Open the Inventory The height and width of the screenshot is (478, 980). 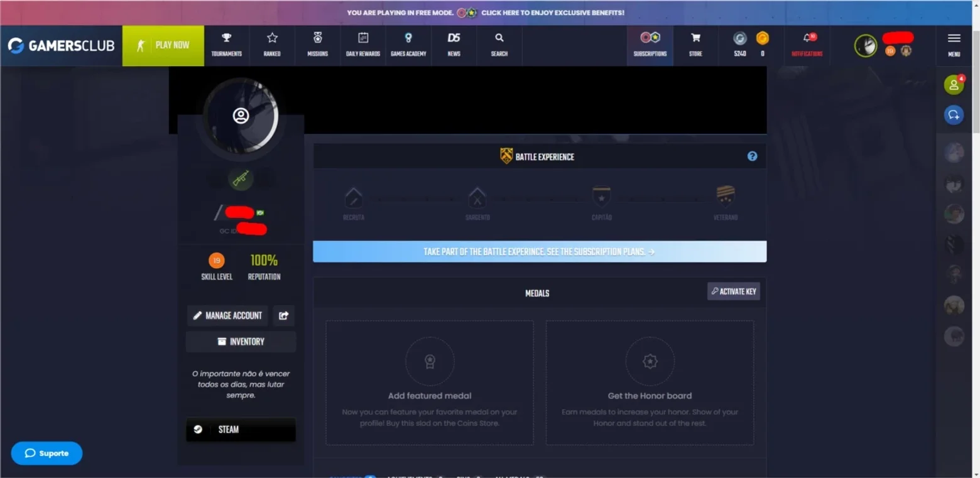pos(241,342)
